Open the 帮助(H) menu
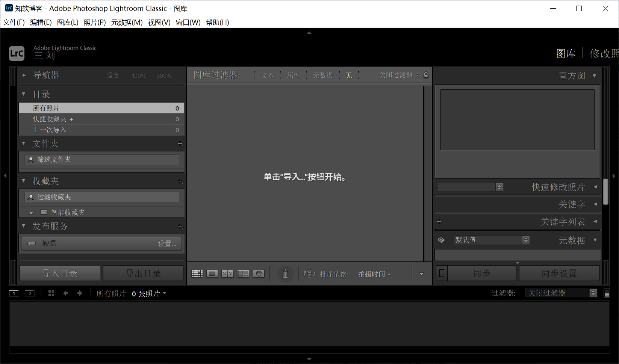 (x=218, y=23)
